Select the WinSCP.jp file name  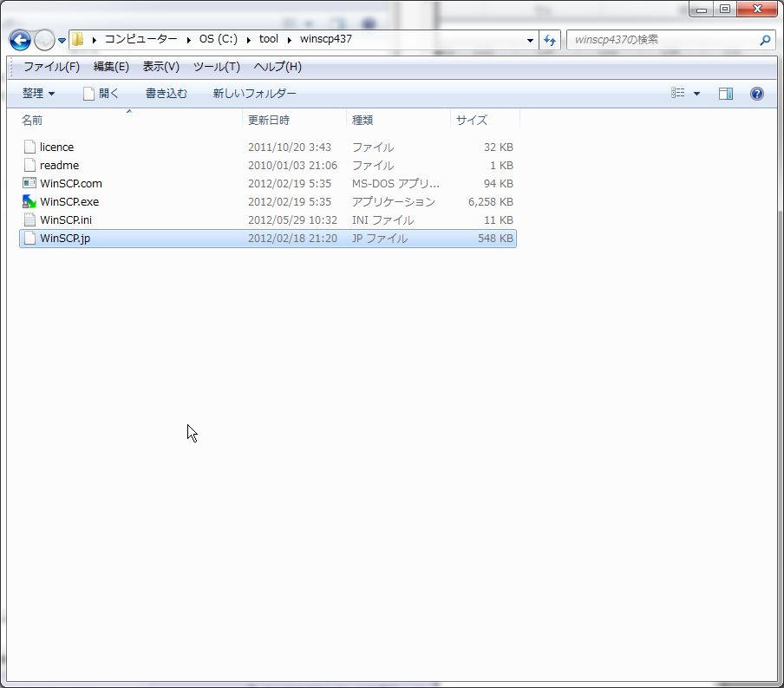64,239
